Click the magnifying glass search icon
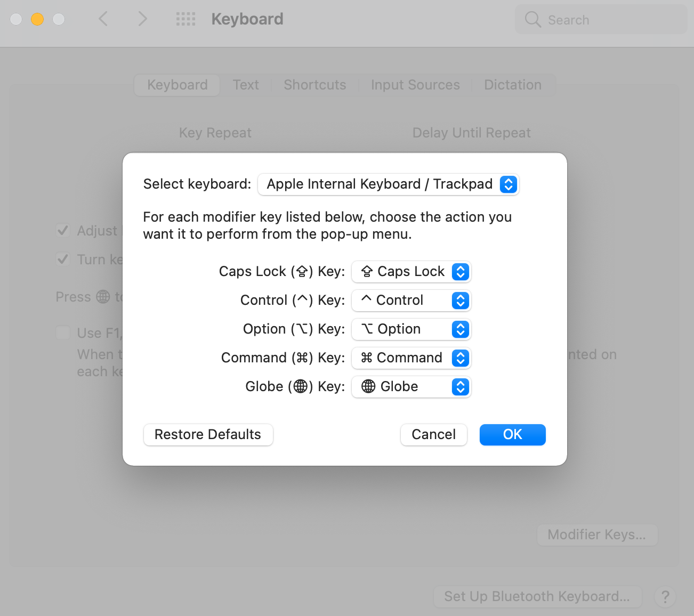The image size is (694, 616). pos(532,20)
